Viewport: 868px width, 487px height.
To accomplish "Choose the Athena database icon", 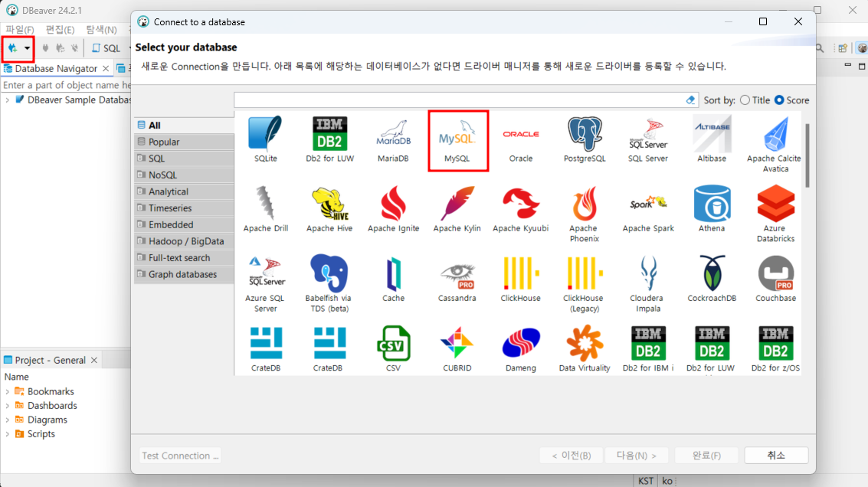I will (x=712, y=209).
